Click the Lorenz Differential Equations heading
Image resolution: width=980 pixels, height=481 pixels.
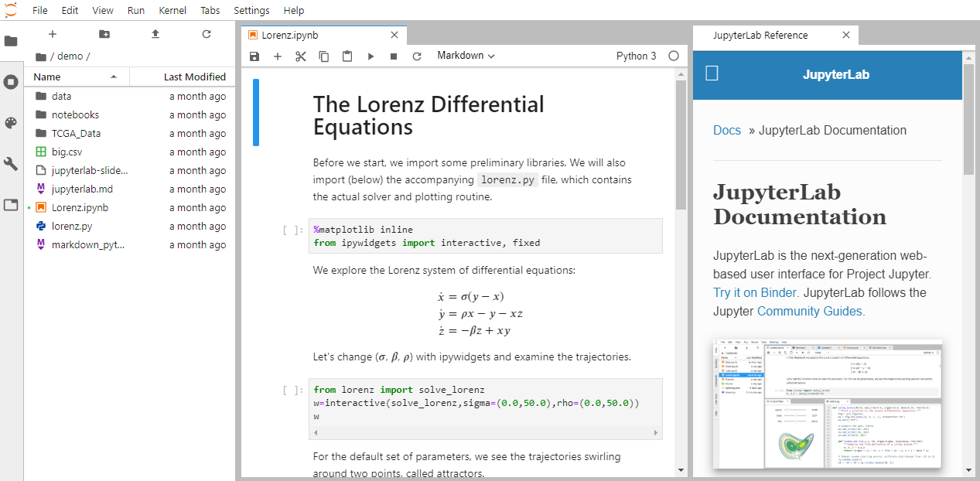click(429, 115)
